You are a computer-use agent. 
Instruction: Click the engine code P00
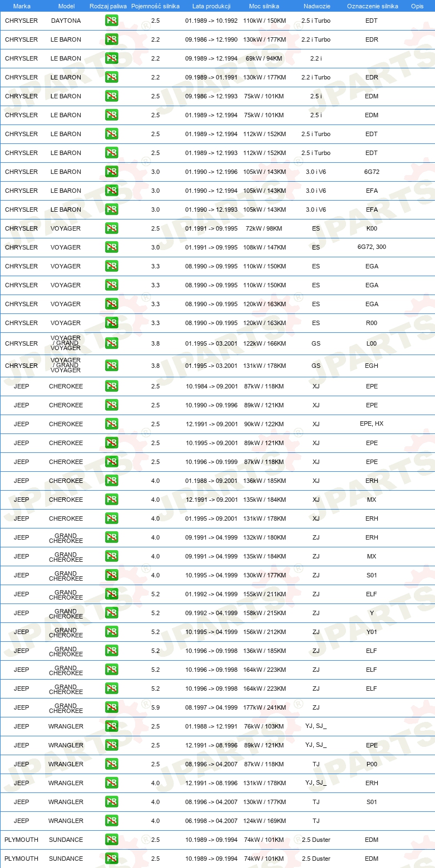point(372,765)
